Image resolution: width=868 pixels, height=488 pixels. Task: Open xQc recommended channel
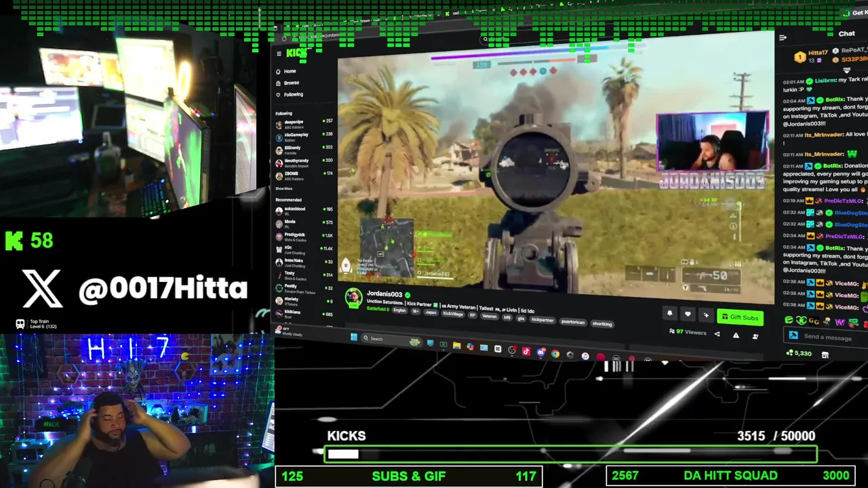(x=304, y=249)
